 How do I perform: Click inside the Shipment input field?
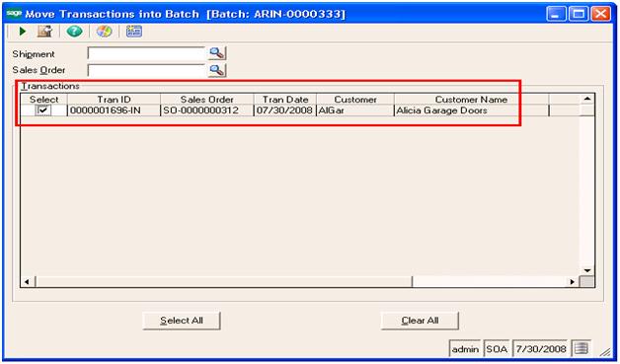(x=146, y=53)
